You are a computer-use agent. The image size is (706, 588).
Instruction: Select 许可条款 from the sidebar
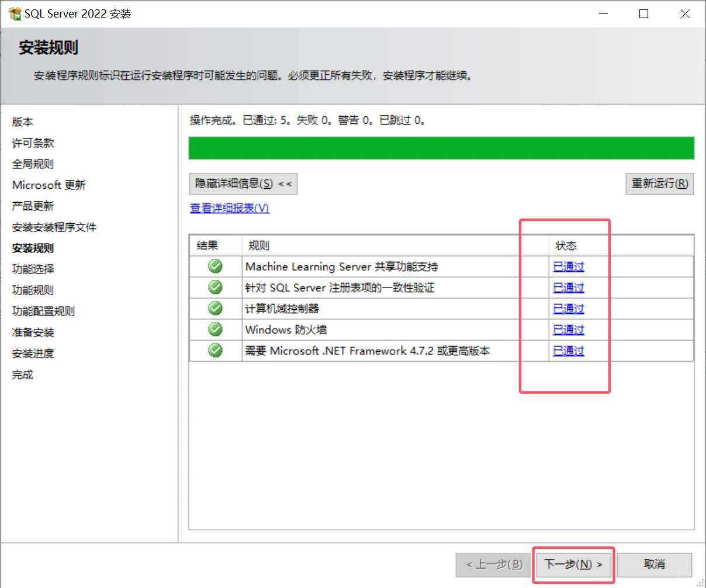tap(32, 143)
